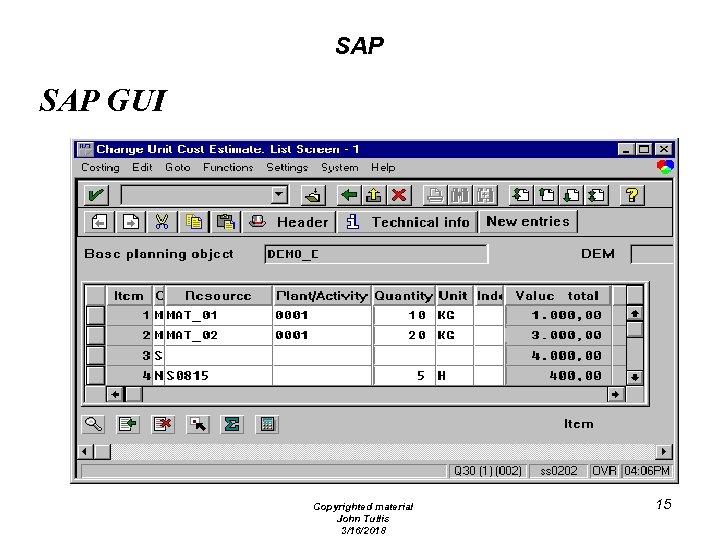Go to Next page icon
The height and width of the screenshot is (540, 720).
571,195
